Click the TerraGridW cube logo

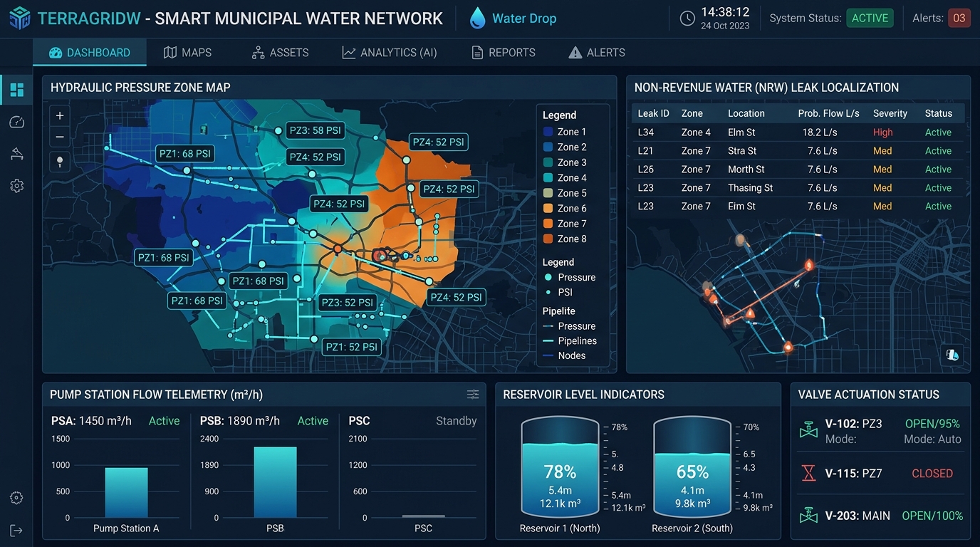pyautogui.click(x=20, y=18)
